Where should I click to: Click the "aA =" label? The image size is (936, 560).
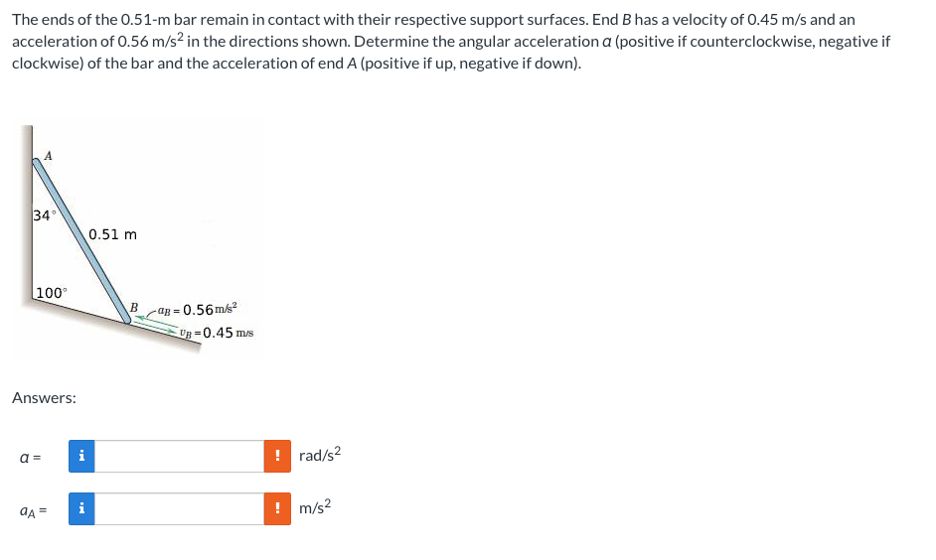pos(31,510)
